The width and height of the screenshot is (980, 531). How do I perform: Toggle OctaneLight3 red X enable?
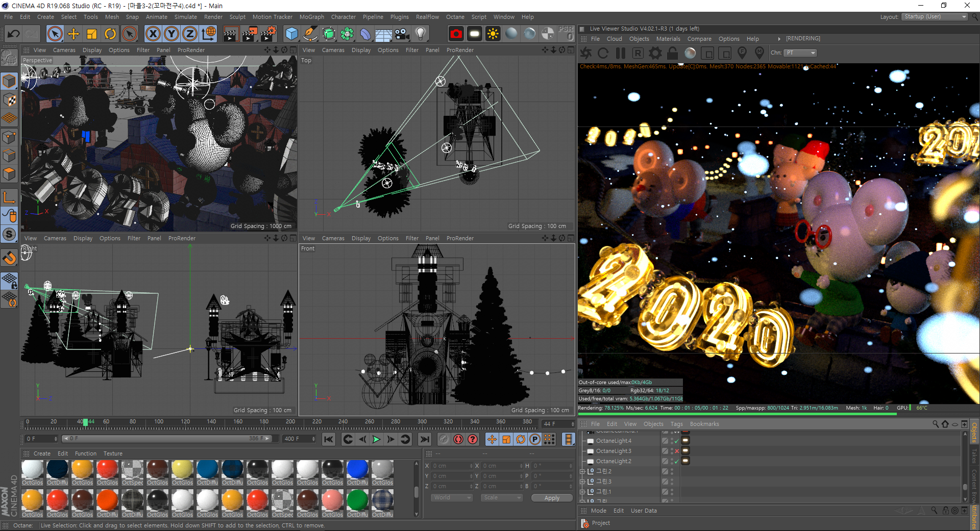[x=677, y=451]
